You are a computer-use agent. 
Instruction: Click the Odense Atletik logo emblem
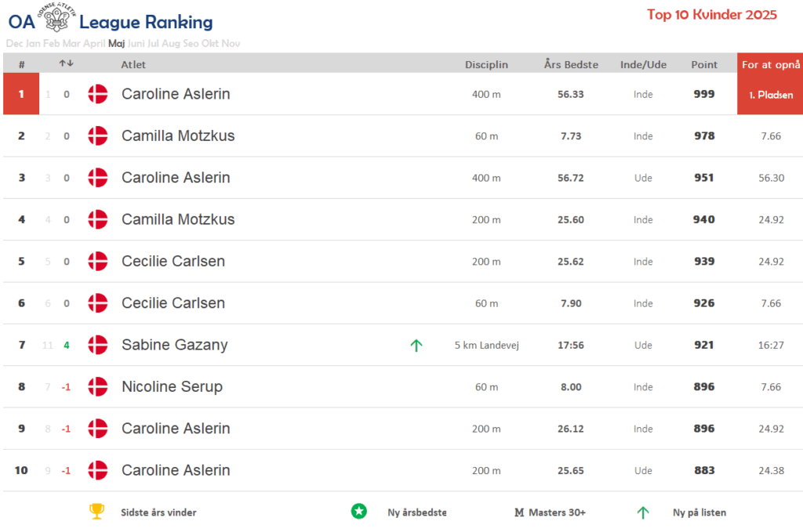pos(56,17)
